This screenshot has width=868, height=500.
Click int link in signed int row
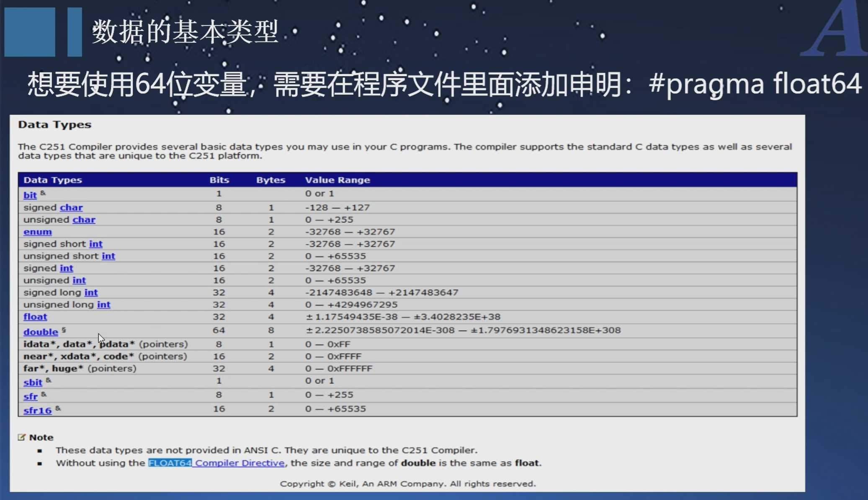pos(66,268)
